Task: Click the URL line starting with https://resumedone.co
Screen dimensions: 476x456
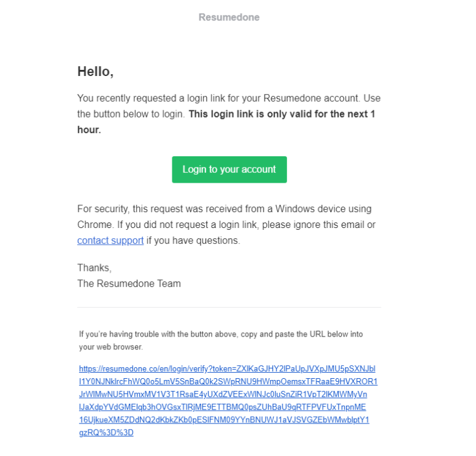Action: tap(227, 369)
